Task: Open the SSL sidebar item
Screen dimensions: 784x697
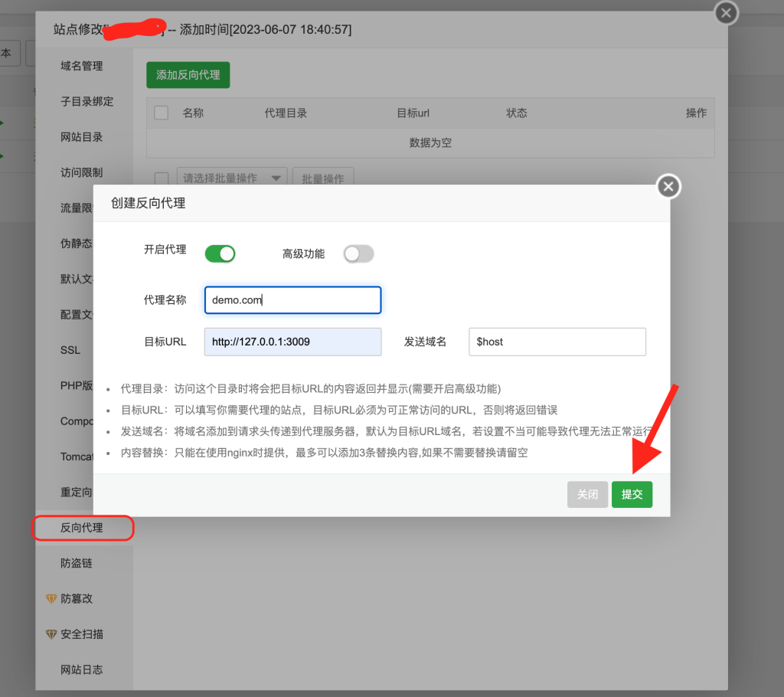Action: (70, 350)
